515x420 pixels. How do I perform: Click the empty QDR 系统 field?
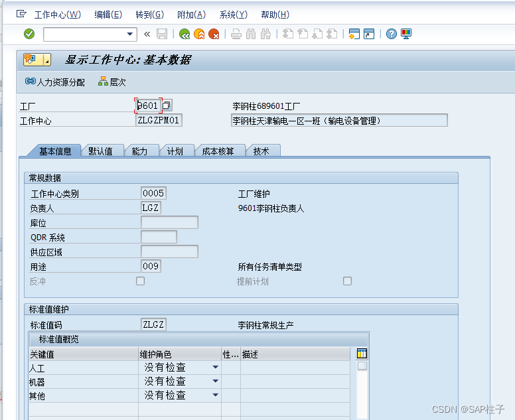point(159,237)
